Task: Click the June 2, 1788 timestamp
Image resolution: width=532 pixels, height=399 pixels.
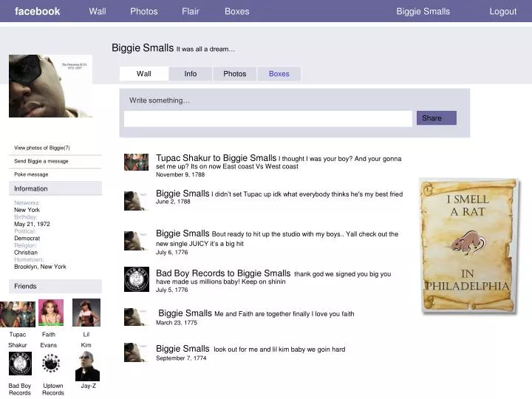Action: [x=173, y=202]
